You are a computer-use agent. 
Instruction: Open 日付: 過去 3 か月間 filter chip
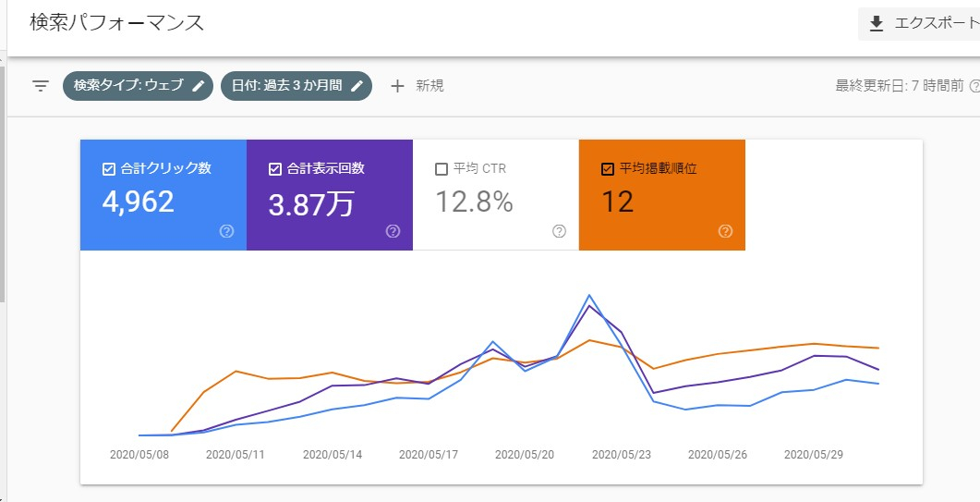pos(286,86)
